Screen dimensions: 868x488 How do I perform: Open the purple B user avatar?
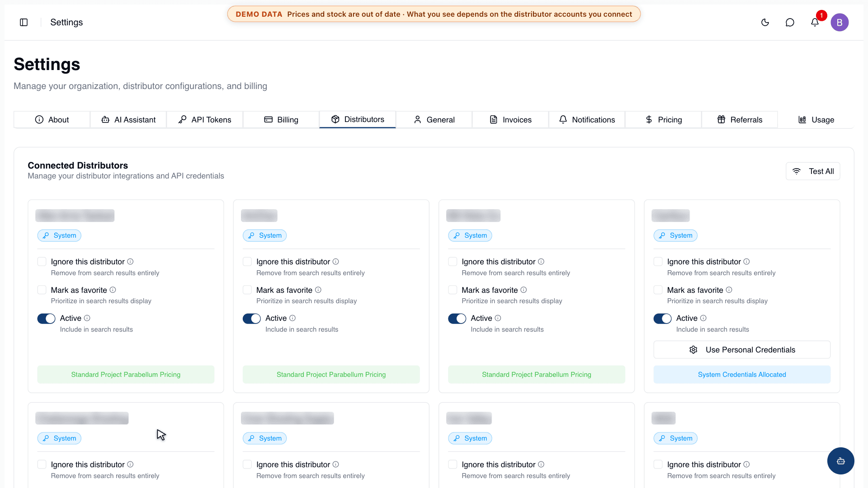840,22
